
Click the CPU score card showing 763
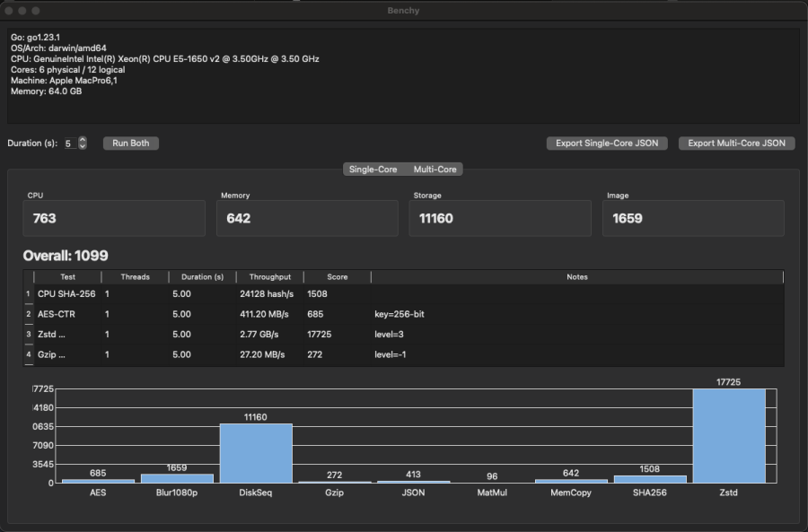point(114,218)
